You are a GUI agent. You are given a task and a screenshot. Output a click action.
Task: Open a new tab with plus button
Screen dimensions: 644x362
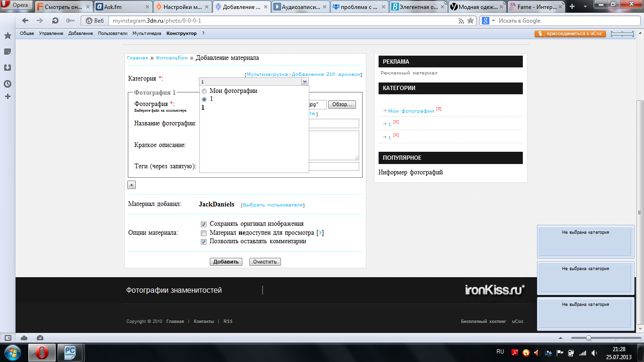(x=572, y=7)
